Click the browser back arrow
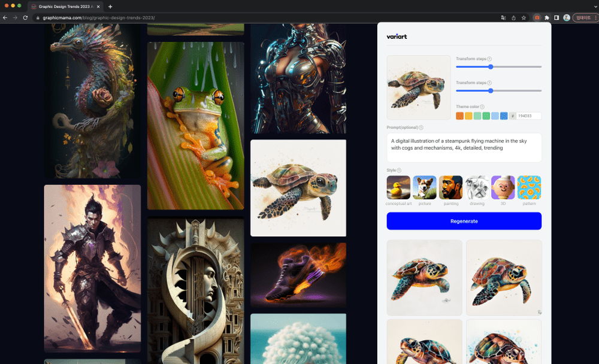This screenshot has width=599, height=364. click(5, 17)
